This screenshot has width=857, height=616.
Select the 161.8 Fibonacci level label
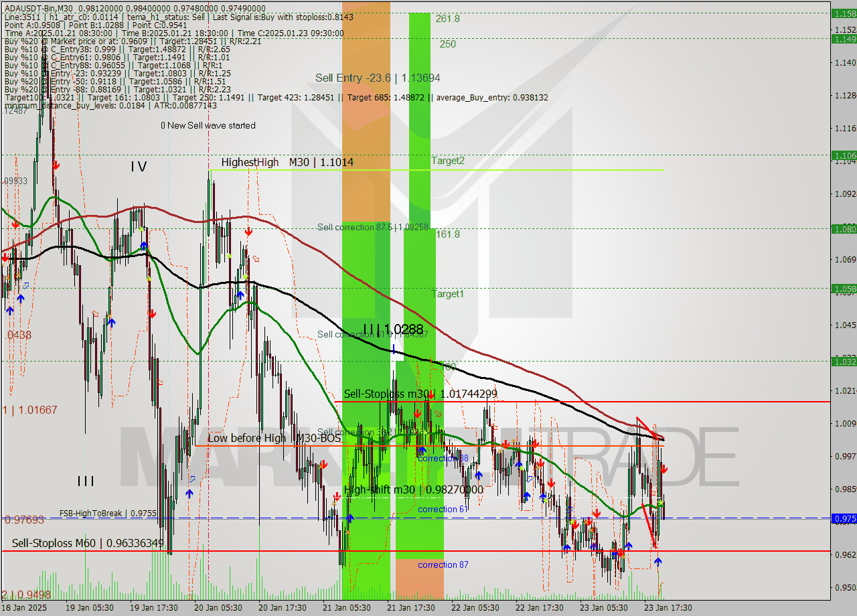tap(448, 234)
